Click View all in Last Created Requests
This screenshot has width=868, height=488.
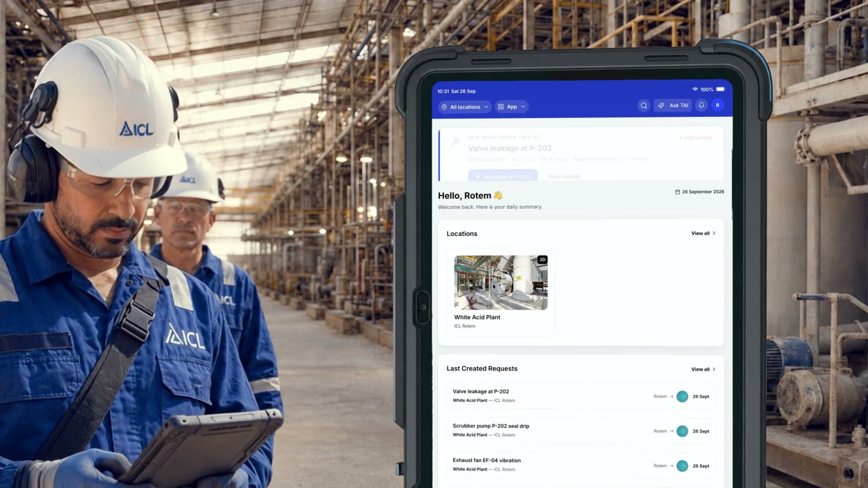(703, 369)
